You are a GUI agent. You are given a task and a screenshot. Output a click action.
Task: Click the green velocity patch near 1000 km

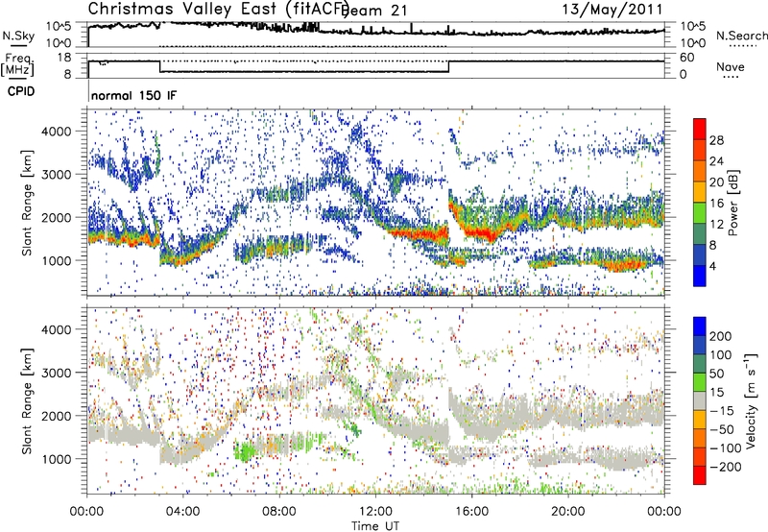click(244, 451)
